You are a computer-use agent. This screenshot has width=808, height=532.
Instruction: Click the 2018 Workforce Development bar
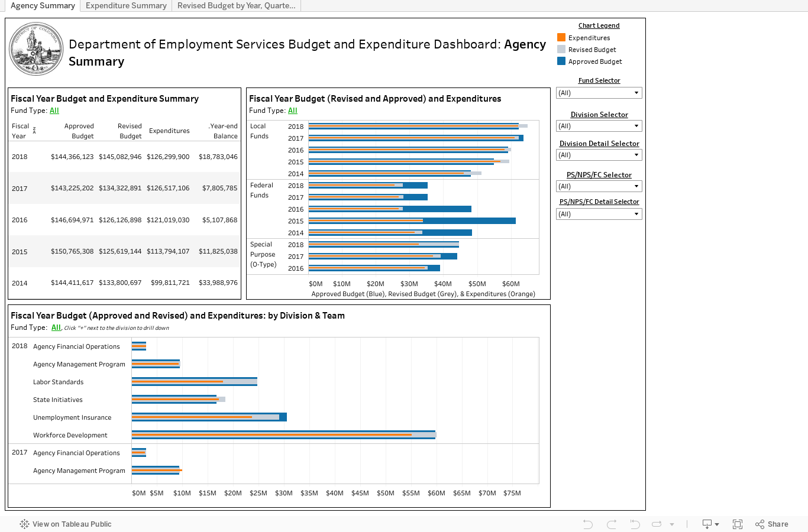coord(284,434)
